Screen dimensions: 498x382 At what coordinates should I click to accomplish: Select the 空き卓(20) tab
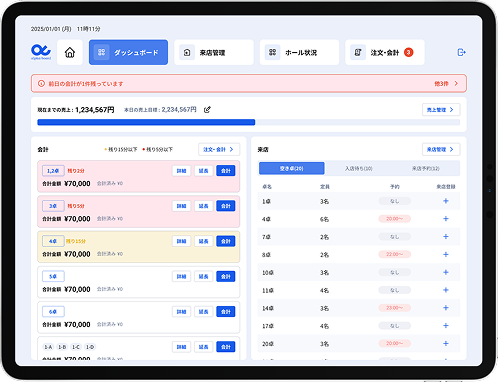point(292,168)
